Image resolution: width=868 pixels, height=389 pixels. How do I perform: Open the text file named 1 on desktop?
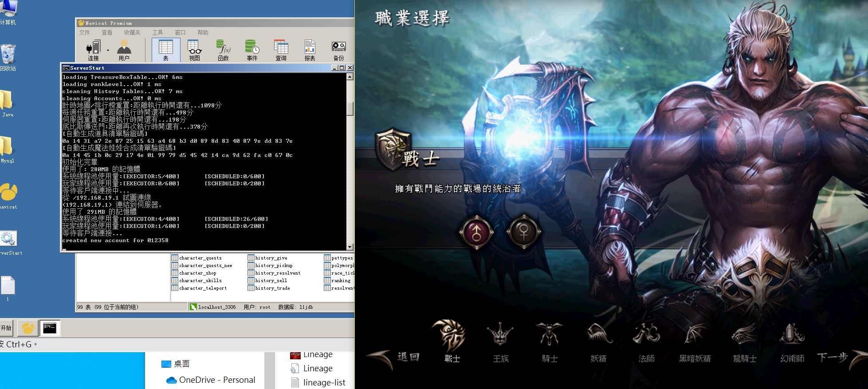[8, 288]
